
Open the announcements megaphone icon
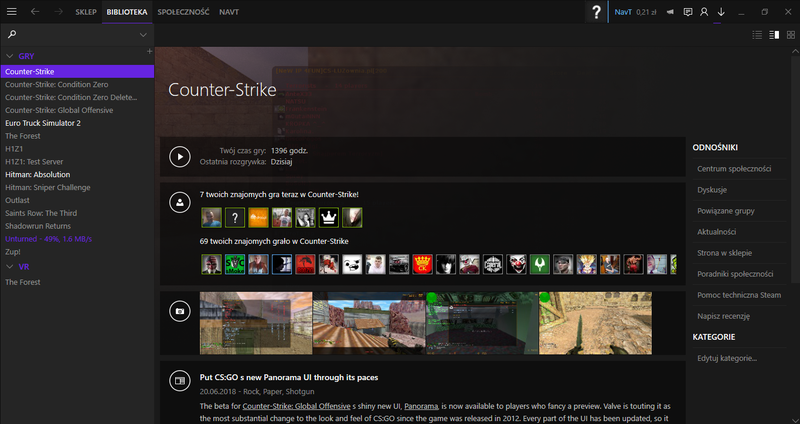tap(669, 12)
